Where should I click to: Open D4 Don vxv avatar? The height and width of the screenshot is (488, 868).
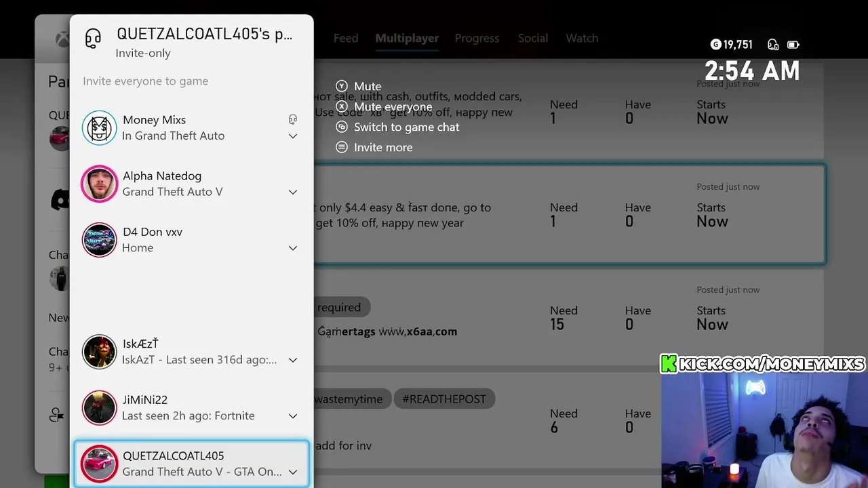[99, 240]
